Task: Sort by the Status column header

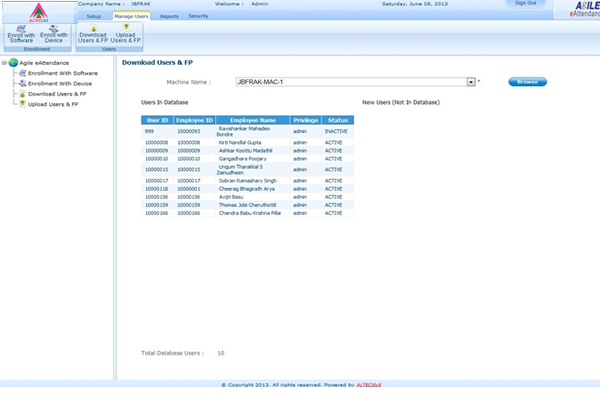Action: tap(338, 120)
